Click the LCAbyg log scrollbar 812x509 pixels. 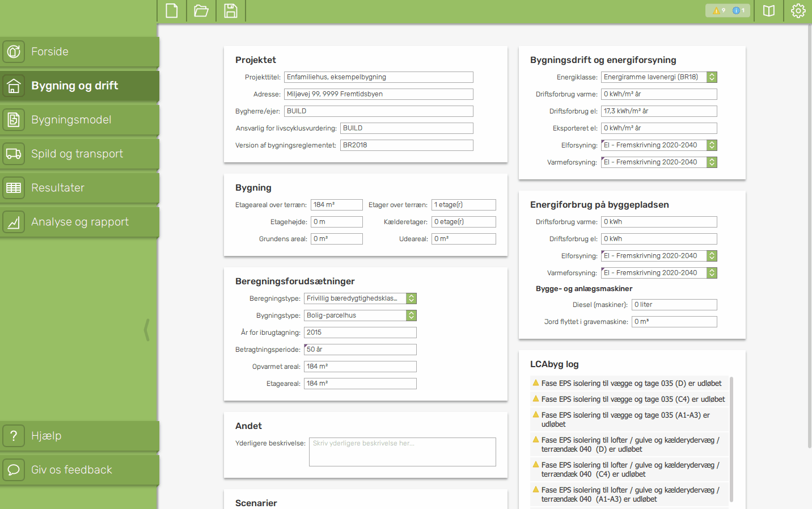(731, 439)
